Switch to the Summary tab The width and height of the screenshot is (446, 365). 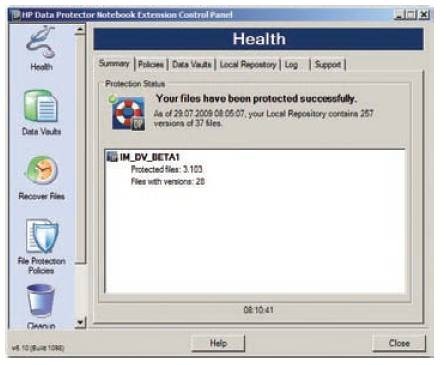point(114,63)
